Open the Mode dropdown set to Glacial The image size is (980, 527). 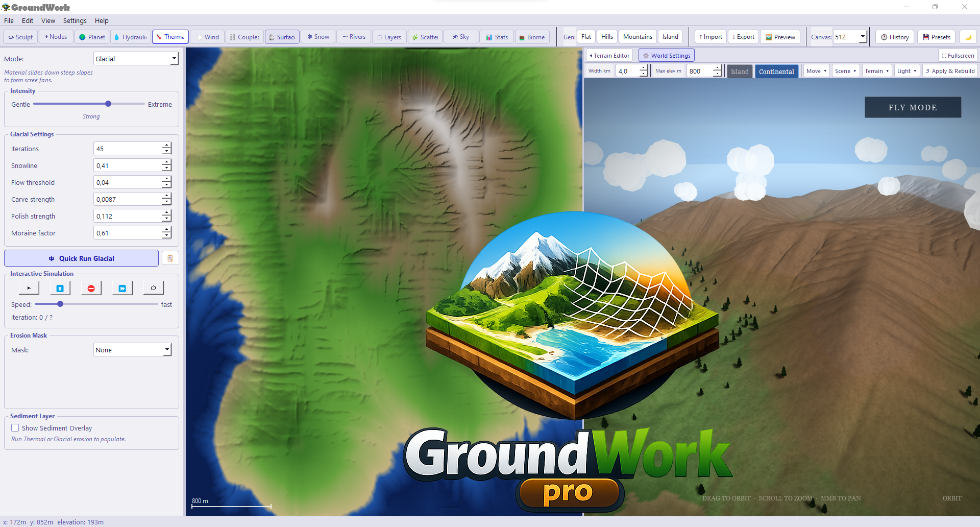click(136, 59)
